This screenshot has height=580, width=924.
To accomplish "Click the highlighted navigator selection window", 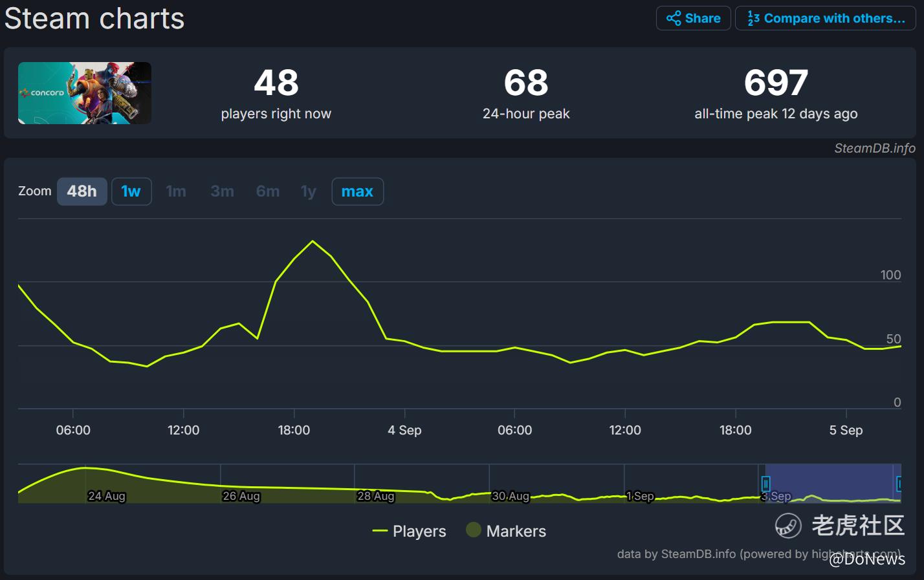I will (833, 483).
